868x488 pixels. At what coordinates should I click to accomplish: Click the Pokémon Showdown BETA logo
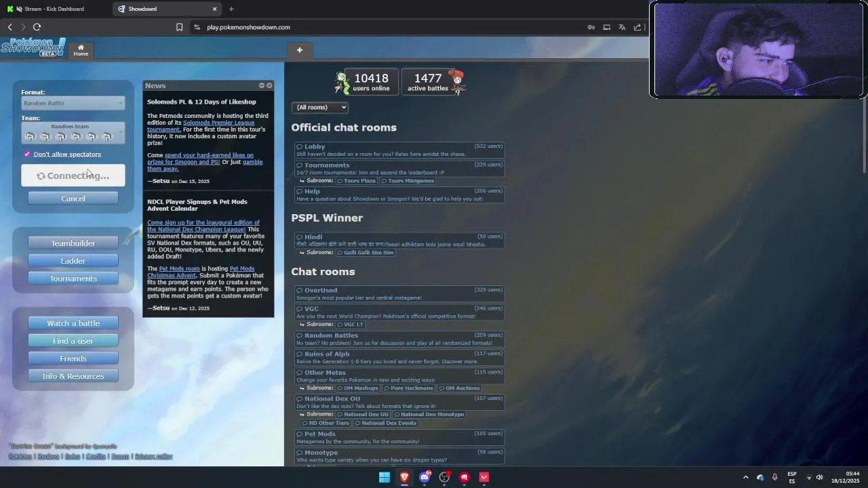tap(33, 47)
